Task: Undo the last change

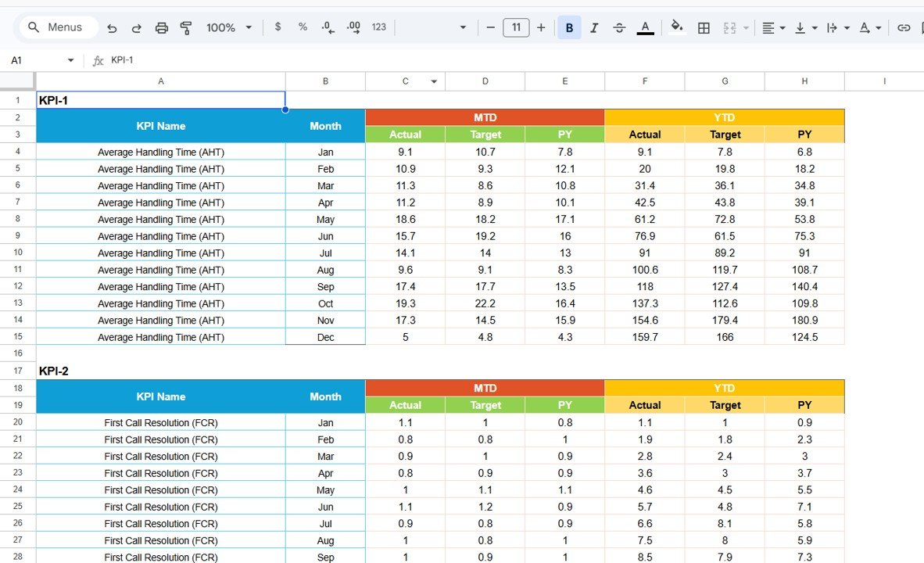Action: tap(112, 27)
